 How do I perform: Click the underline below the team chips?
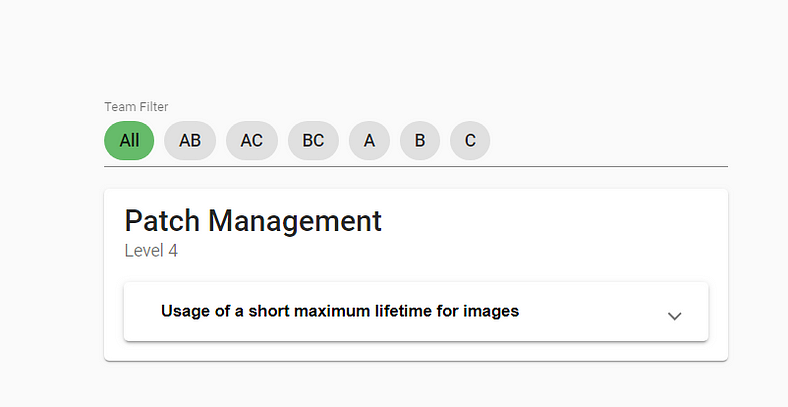(x=416, y=166)
